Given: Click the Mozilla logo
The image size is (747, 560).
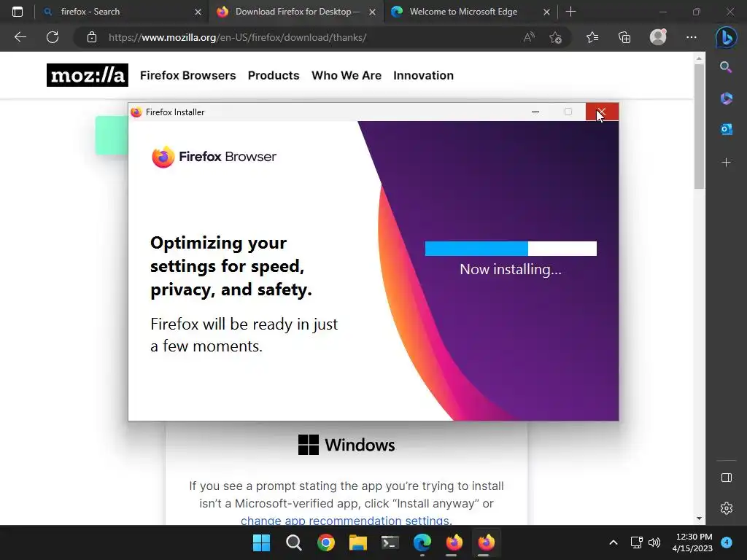Looking at the screenshot, I should click(x=88, y=75).
